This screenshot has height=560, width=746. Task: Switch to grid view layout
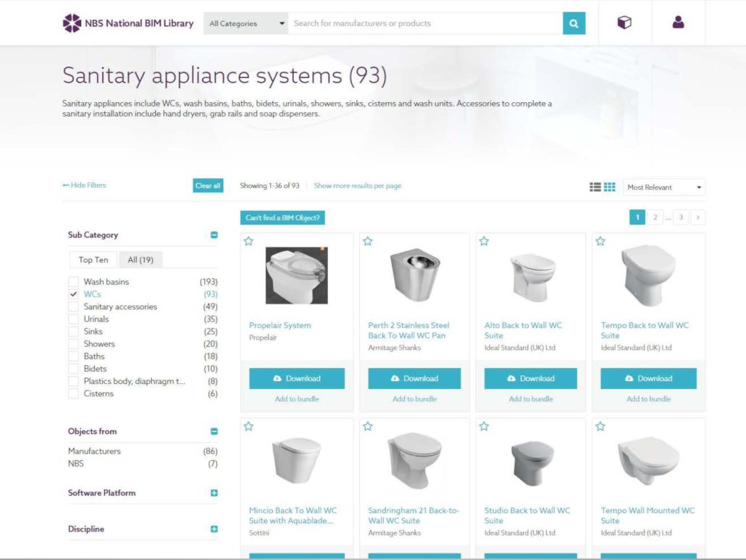609,187
